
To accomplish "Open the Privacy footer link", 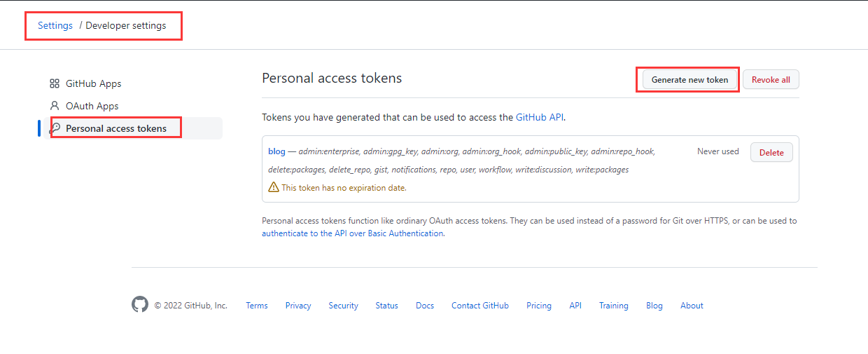I will point(298,306).
